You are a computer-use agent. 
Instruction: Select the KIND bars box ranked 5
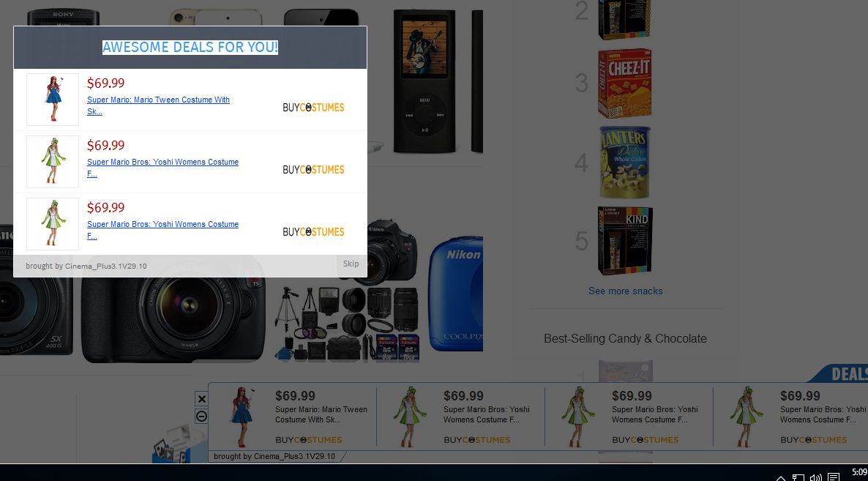click(x=625, y=241)
